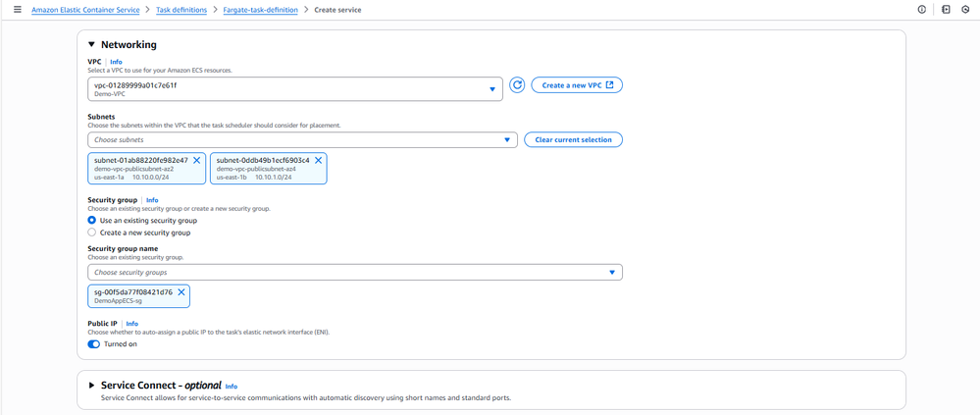Open the Choose security groups dropdown
980x415 pixels.
[354, 272]
